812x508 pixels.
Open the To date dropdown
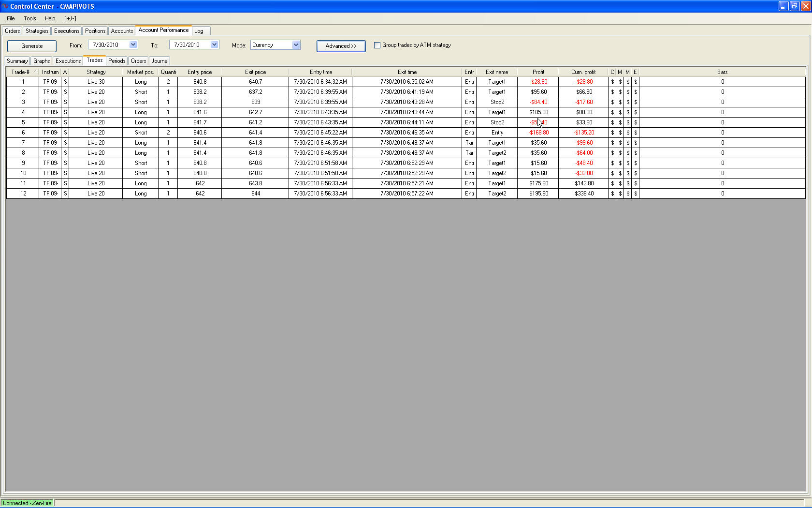click(214, 45)
